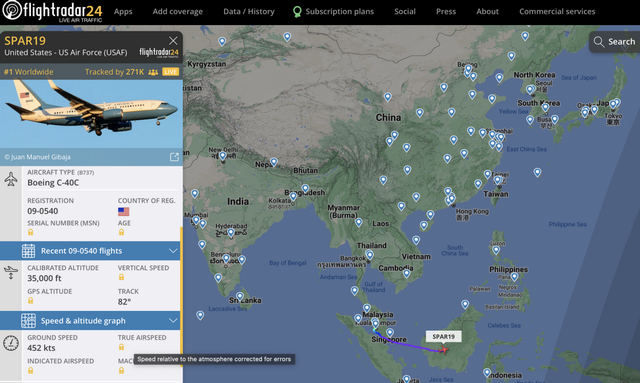Close the SPAR19 flight panel
The width and height of the screenshot is (640, 383).
pos(173,40)
